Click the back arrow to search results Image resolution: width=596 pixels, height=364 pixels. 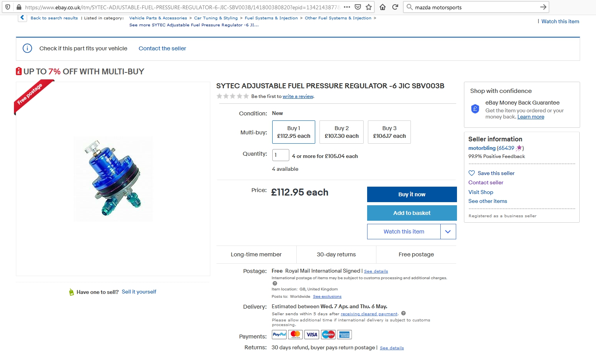[22, 18]
